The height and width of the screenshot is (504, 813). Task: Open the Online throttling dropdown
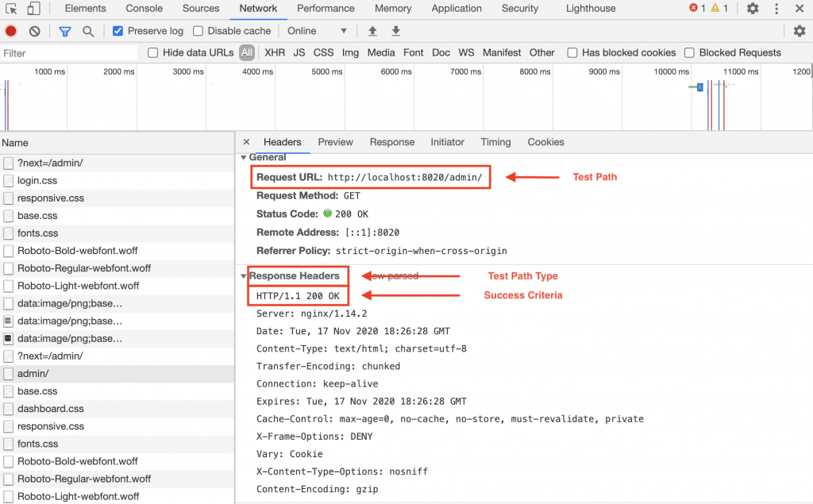pyautogui.click(x=317, y=31)
